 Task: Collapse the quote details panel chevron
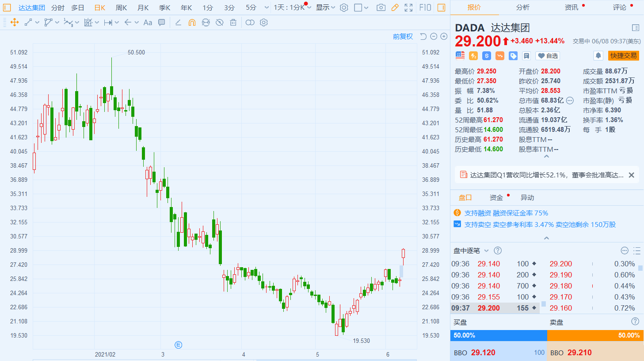(546, 156)
